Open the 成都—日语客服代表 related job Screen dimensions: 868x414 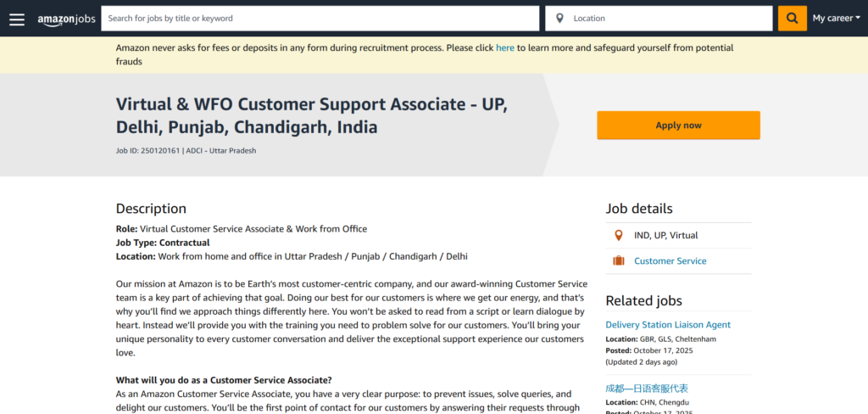pos(647,388)
